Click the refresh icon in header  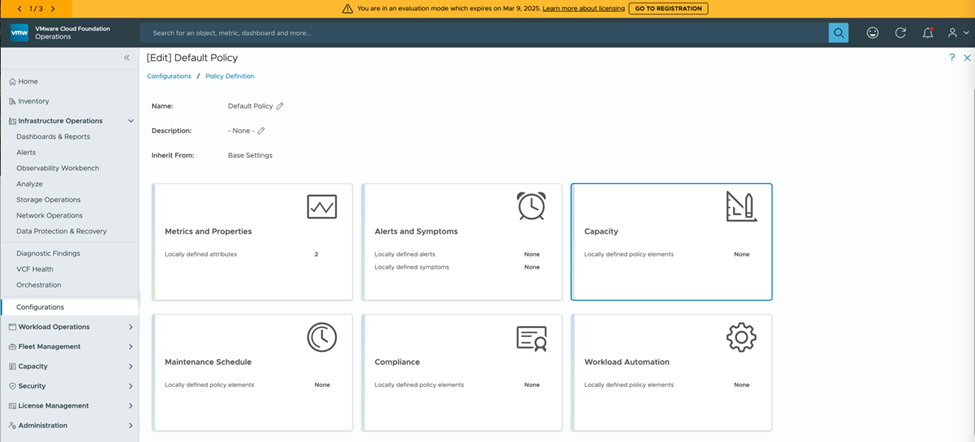coord(900,33)
